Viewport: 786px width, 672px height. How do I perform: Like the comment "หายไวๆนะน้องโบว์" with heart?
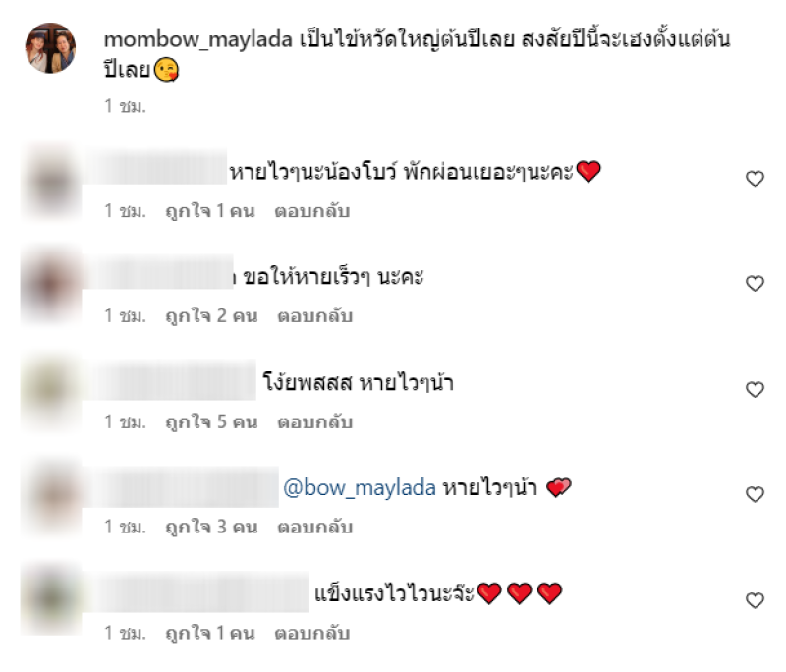[755, 179]
